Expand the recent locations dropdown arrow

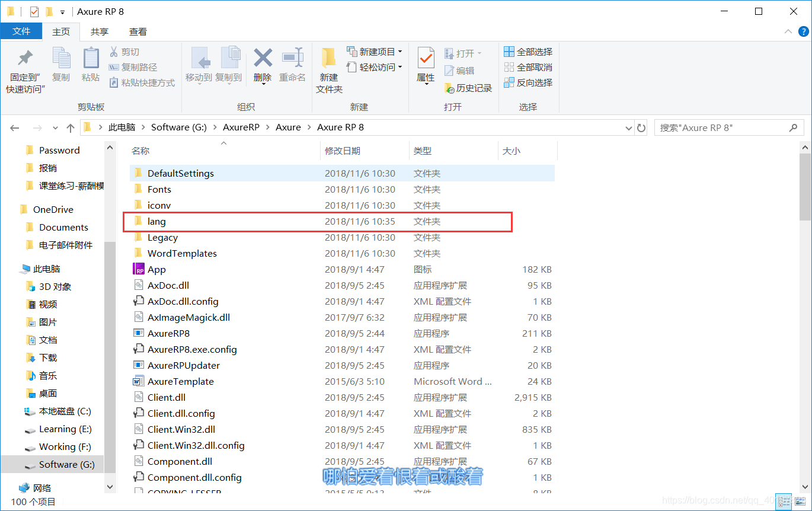[55, 127]
